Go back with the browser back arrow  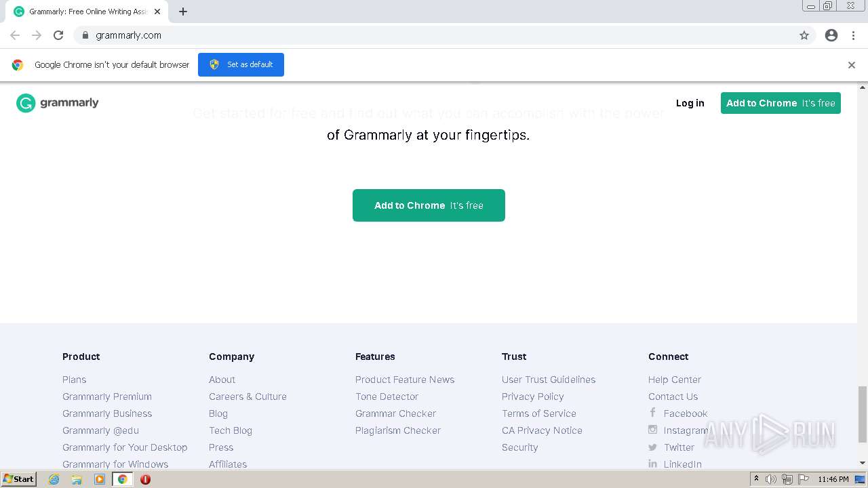coord(15,35)
